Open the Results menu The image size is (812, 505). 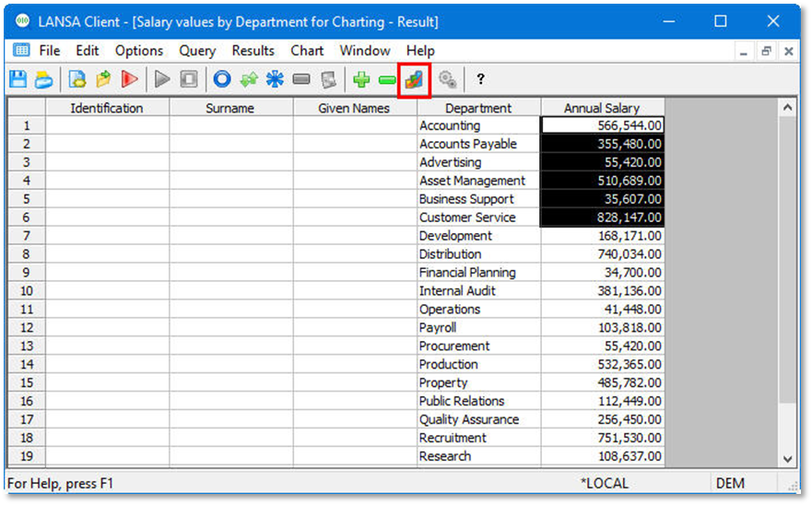click(253, 51)
